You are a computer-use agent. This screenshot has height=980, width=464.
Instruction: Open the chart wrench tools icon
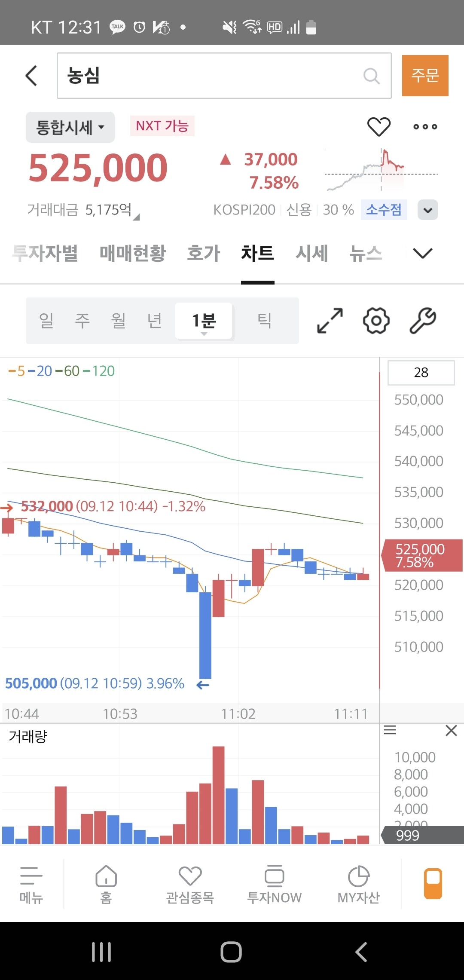click(x=423, y=321)
